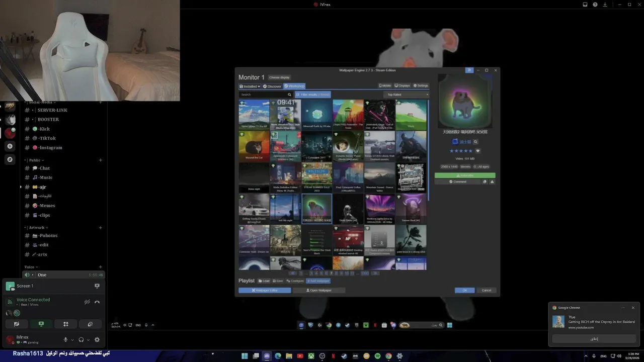Open the Instagram channel

point(63,148)
